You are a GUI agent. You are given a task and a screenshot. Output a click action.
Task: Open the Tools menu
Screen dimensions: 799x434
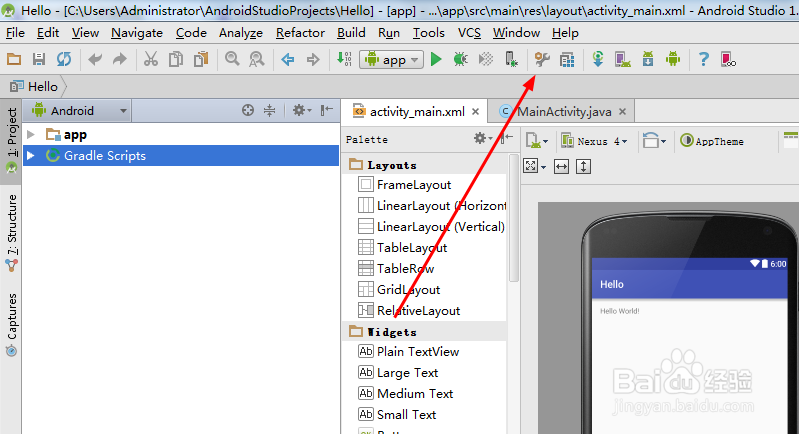click(429, 33)
